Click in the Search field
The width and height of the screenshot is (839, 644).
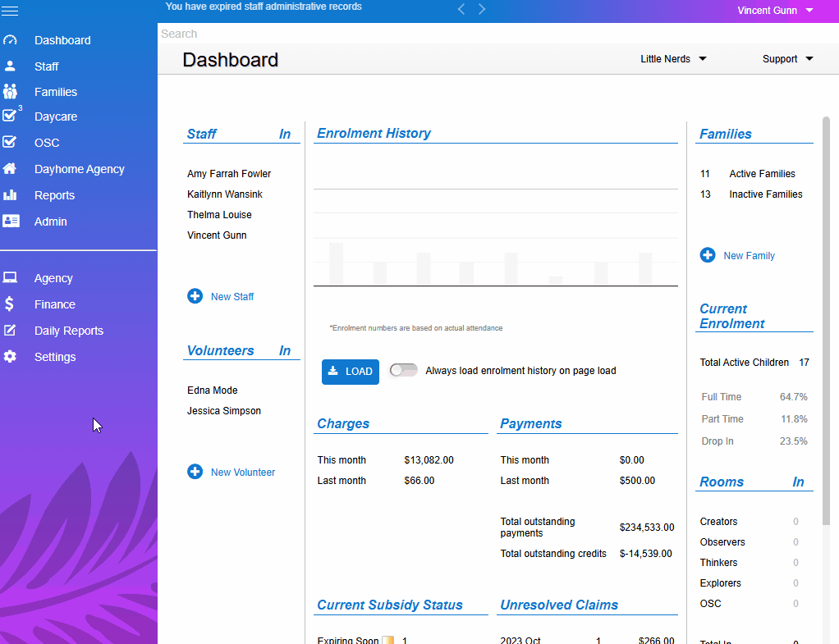tap(497, 34)
